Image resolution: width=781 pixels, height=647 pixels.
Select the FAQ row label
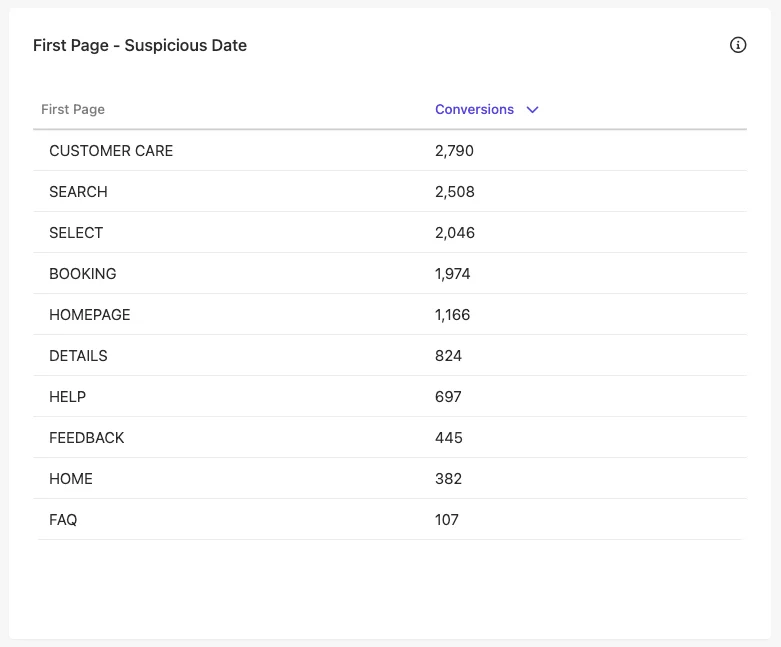coord(63,519)
